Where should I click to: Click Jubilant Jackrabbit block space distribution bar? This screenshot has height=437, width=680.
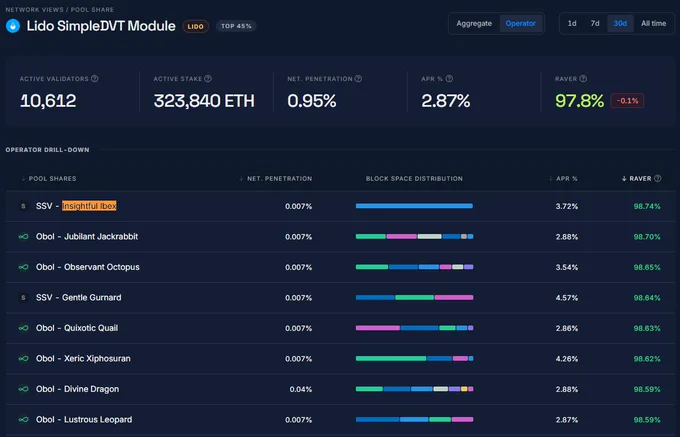pos(414,236)
